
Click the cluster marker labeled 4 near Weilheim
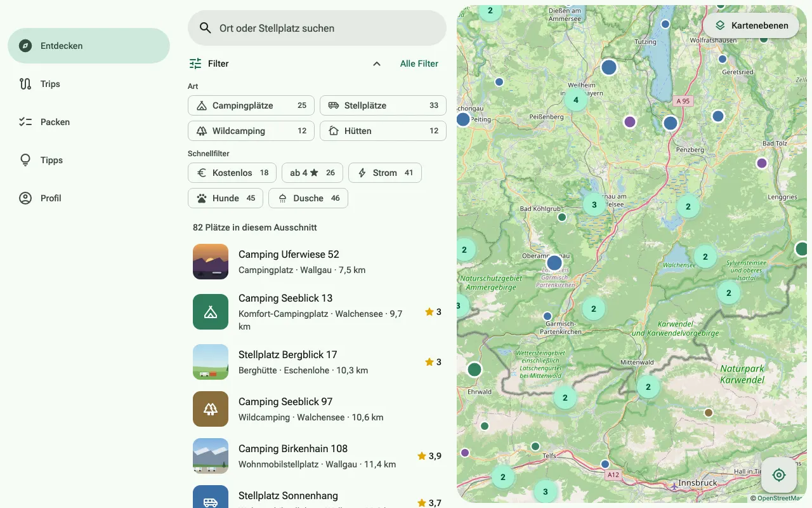576,100
